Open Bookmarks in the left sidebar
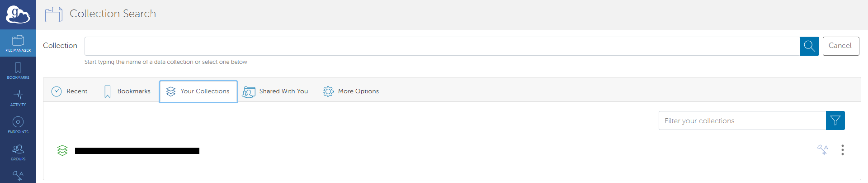 [x=18, y=71]
